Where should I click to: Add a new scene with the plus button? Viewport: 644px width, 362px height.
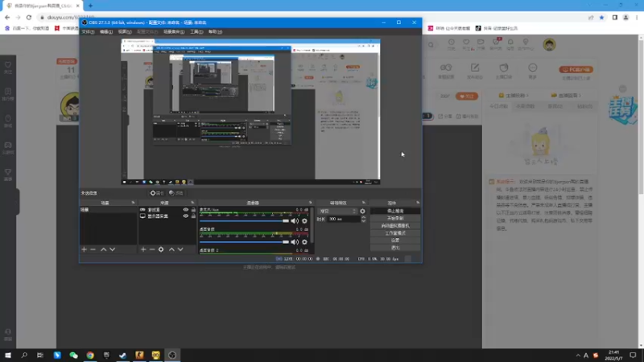tap(85, 249)
